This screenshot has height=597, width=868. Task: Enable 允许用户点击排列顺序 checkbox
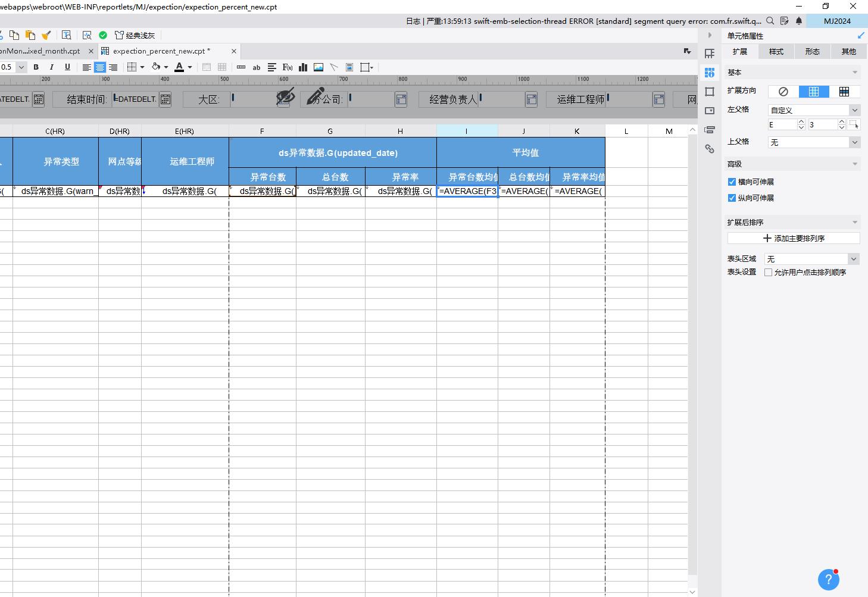coord(768,273)
